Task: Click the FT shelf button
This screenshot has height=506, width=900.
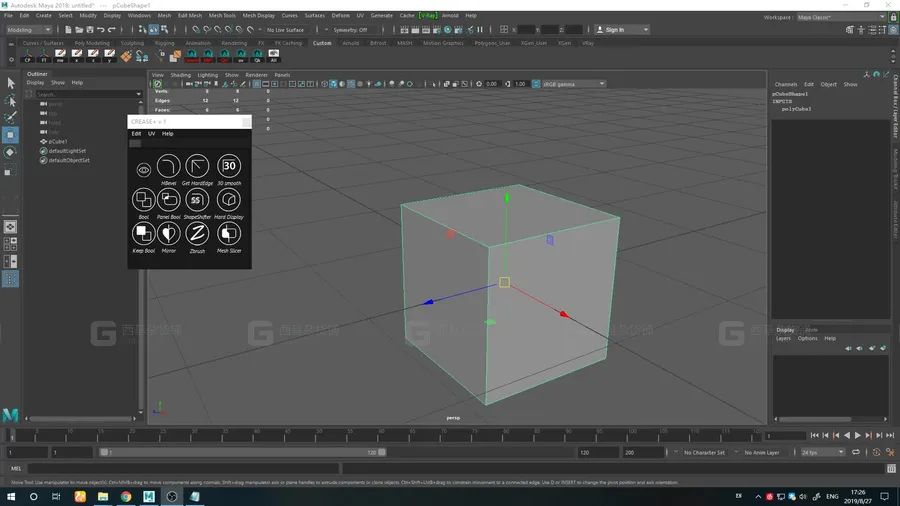Action: pos(44,56)
